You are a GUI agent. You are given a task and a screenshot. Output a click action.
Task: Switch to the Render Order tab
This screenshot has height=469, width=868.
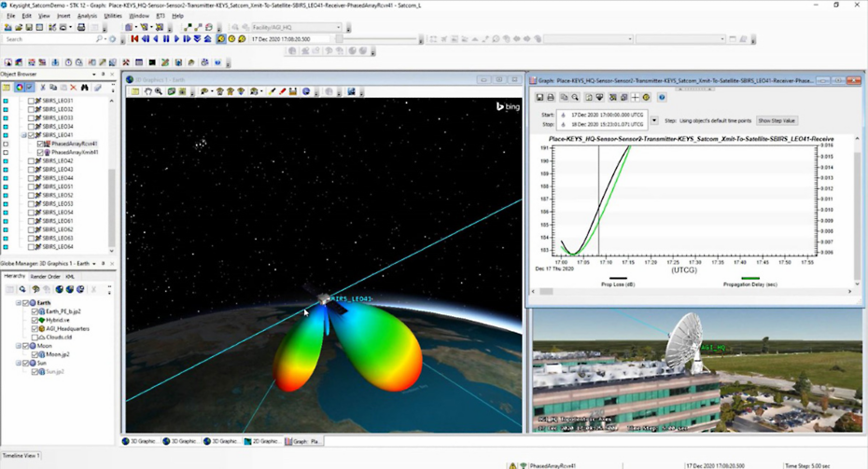tap(46, 277)
